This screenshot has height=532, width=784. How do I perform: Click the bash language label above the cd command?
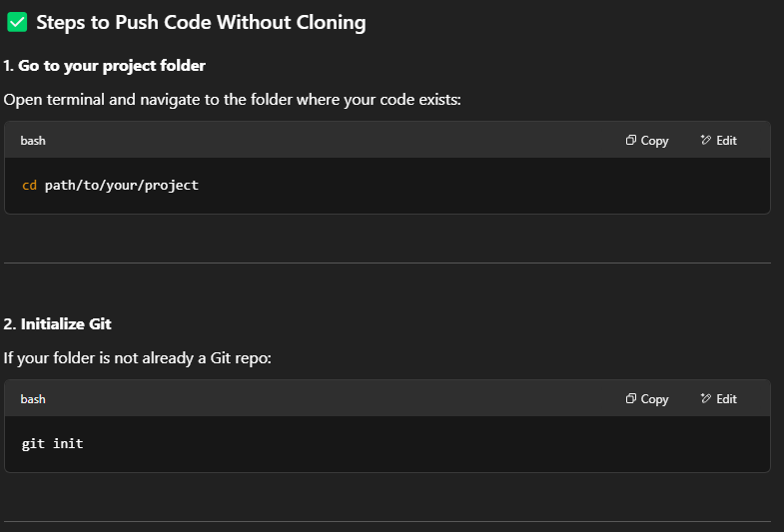33,141
